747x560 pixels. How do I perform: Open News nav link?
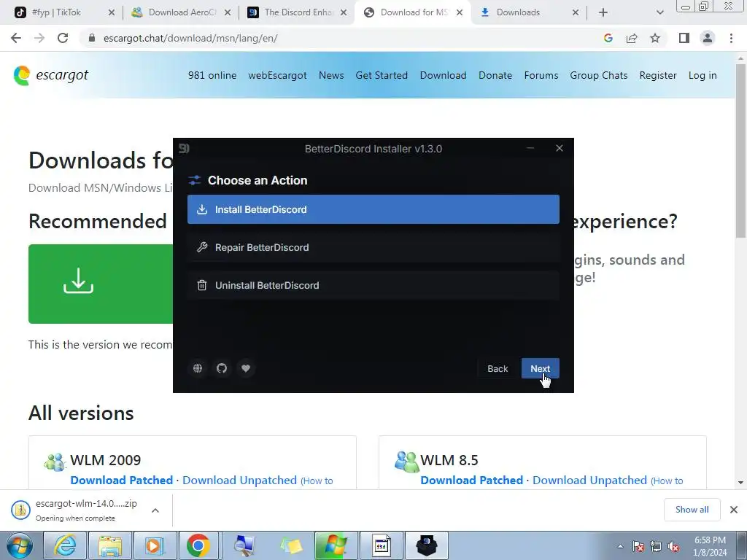pos(331,75)
